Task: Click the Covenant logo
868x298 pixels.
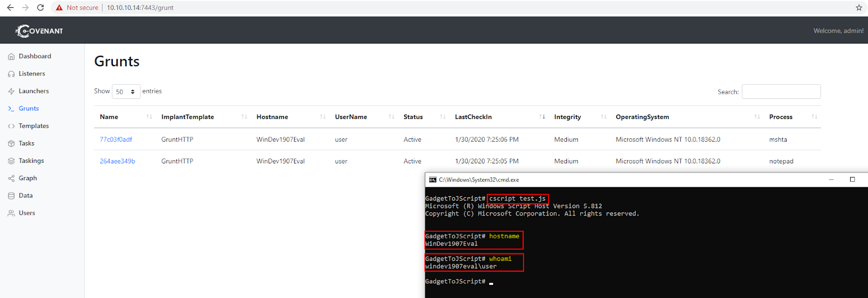Action: tap(39, 31)
